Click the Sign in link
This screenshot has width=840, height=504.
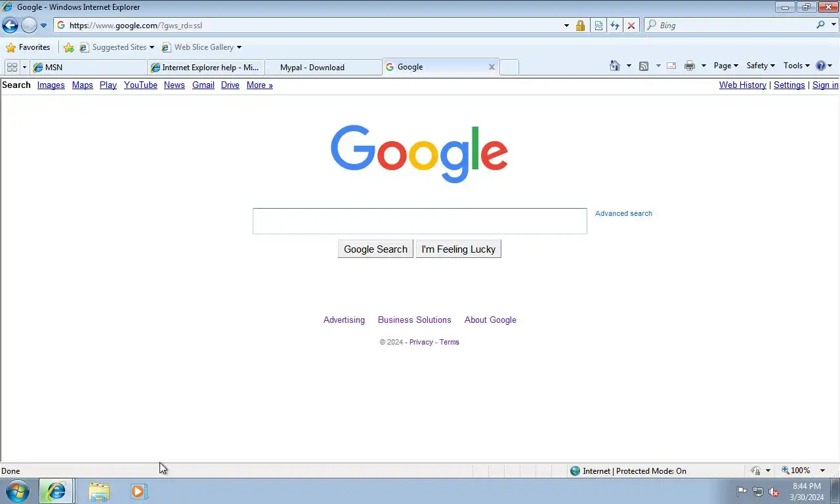click(826, 85)
